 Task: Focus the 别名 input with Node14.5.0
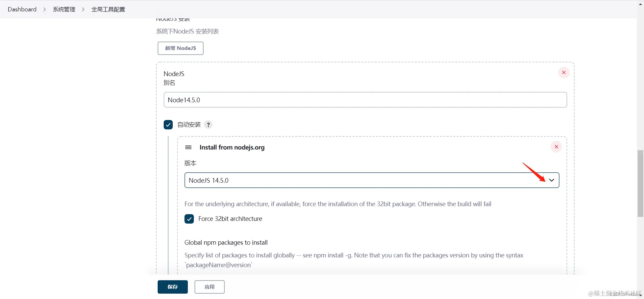[365, 100]
